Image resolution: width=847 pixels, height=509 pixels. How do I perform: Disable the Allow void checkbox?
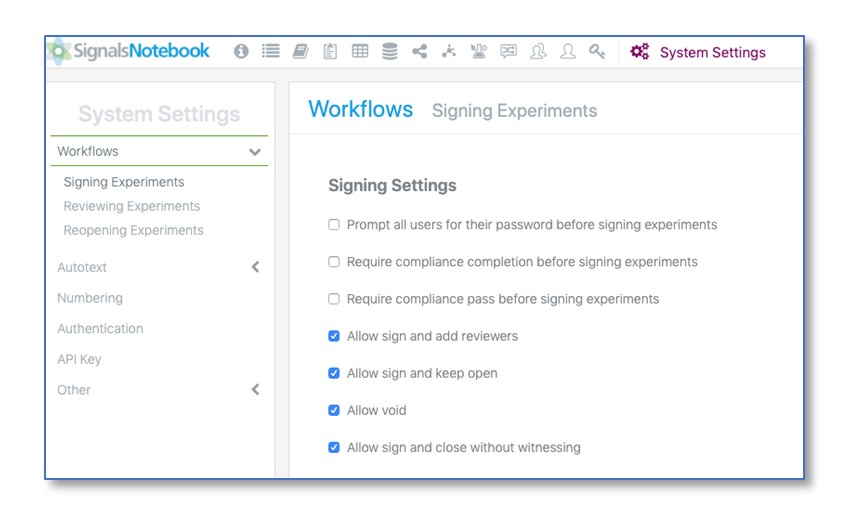334,410
